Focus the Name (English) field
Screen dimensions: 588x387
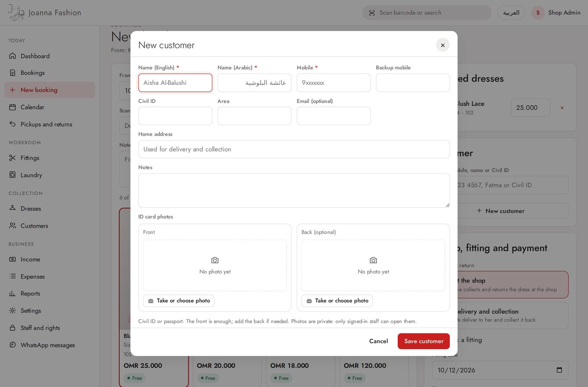[x=175, y=83]
